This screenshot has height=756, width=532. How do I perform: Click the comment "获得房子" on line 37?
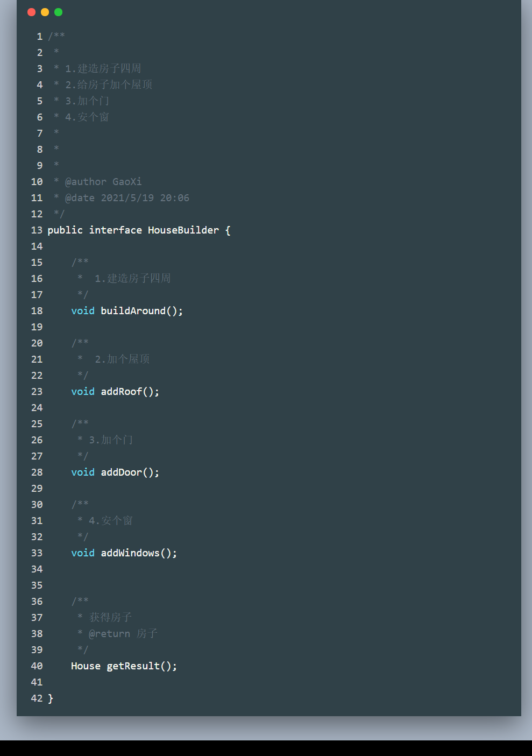[x=110, y=617]
